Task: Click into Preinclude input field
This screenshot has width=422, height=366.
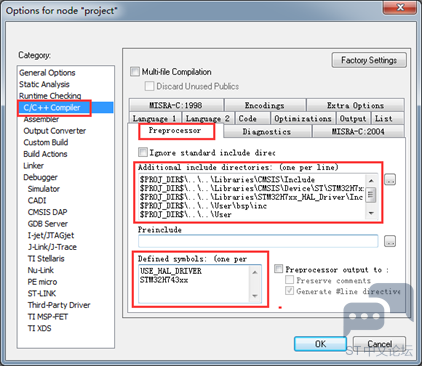Action: point(258,241)
